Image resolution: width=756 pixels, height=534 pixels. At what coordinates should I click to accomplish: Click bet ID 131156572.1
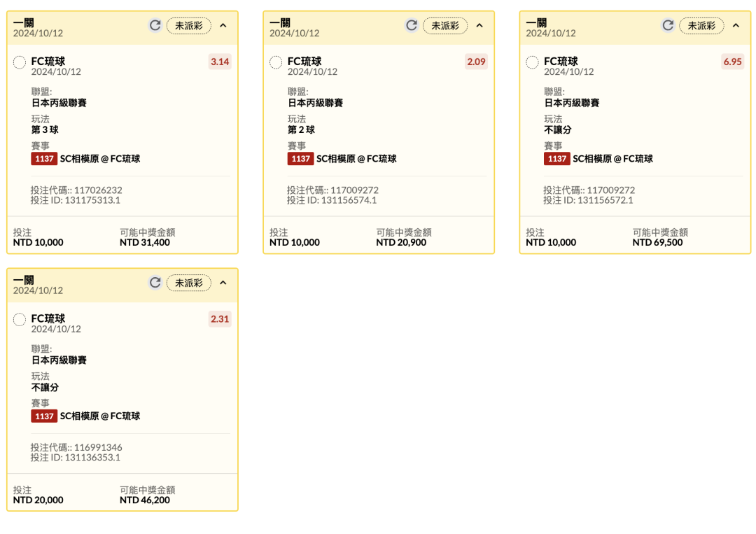pyautogui.click(x=605, y=200)
